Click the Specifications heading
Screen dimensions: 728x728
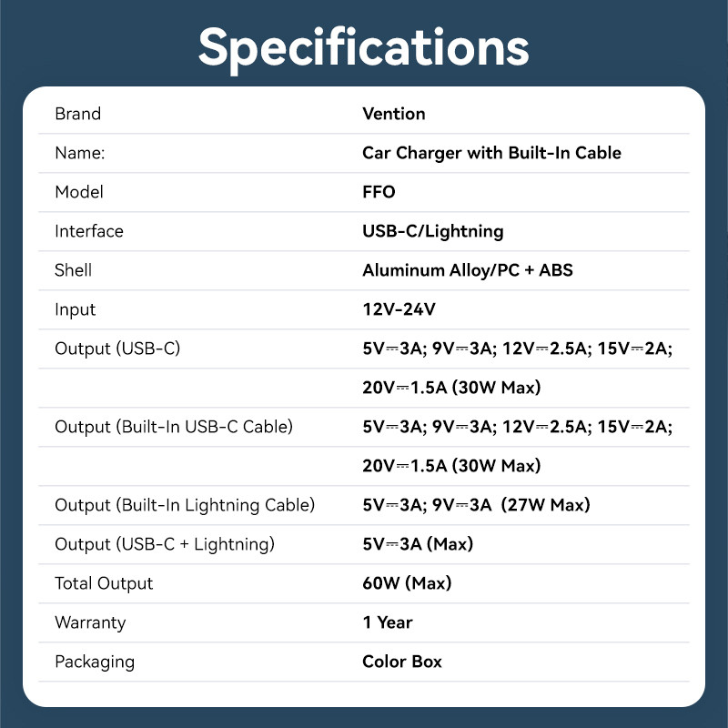(x=363, y=46)
